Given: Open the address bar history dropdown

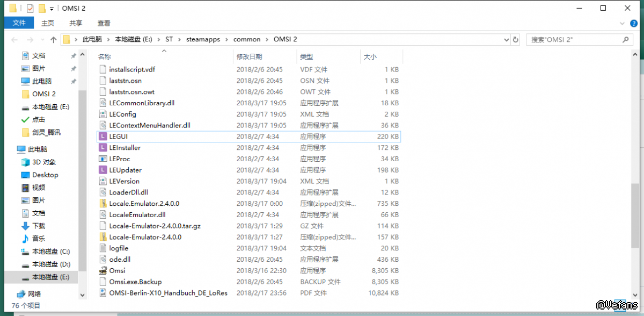Looking at the screenshot, I should (506, 40).
